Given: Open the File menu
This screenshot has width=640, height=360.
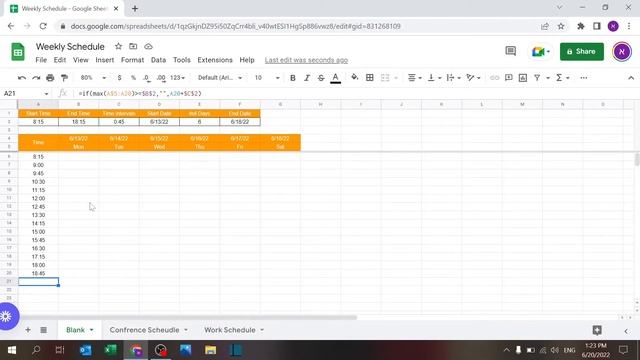Looking at the screenshot, I should coord(41,60).
